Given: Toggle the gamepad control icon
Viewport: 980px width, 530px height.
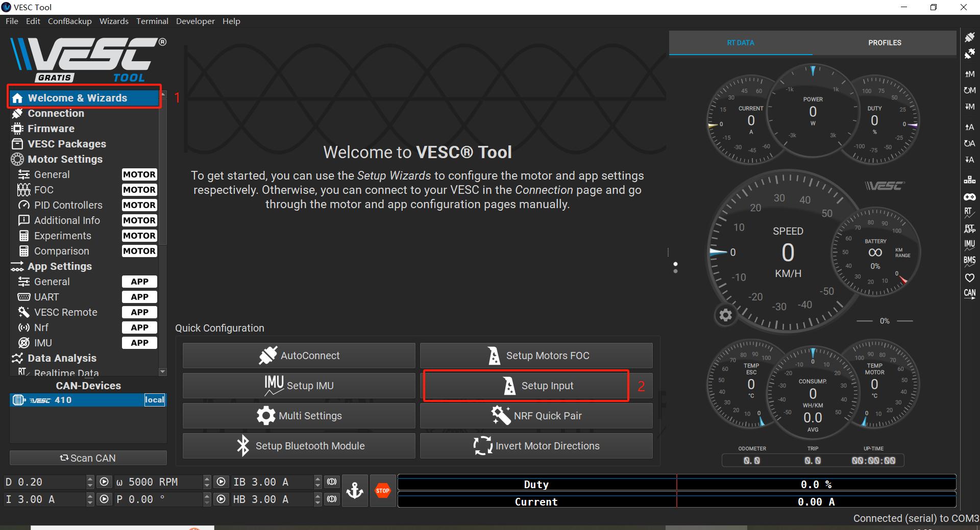Looking at the screenshot, I should click(x=969, y=196).
